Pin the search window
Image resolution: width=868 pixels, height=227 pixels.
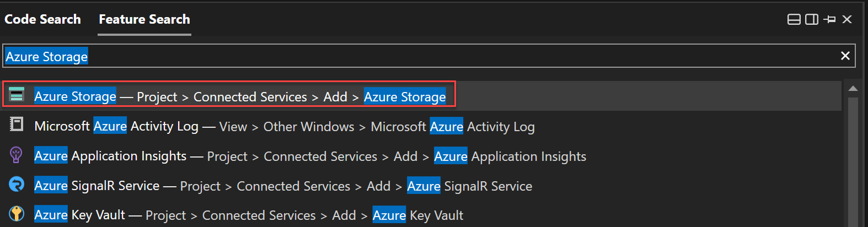click(829, 20)
